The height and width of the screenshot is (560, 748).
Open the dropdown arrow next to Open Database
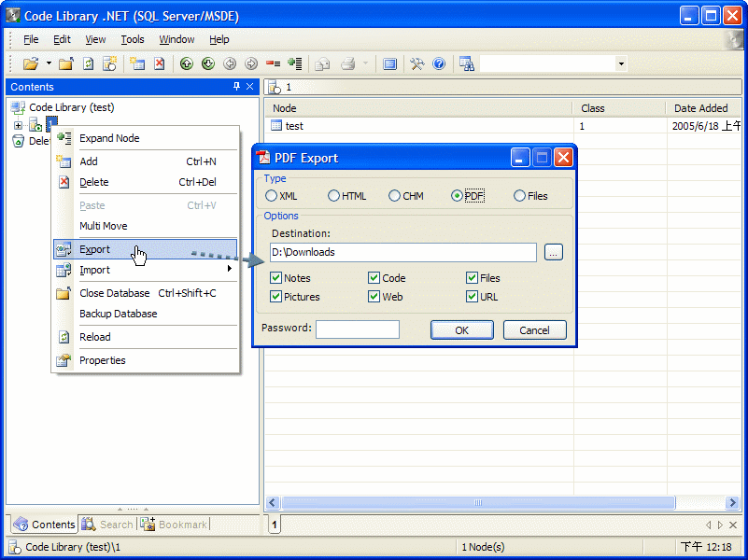tap(49, 63)
